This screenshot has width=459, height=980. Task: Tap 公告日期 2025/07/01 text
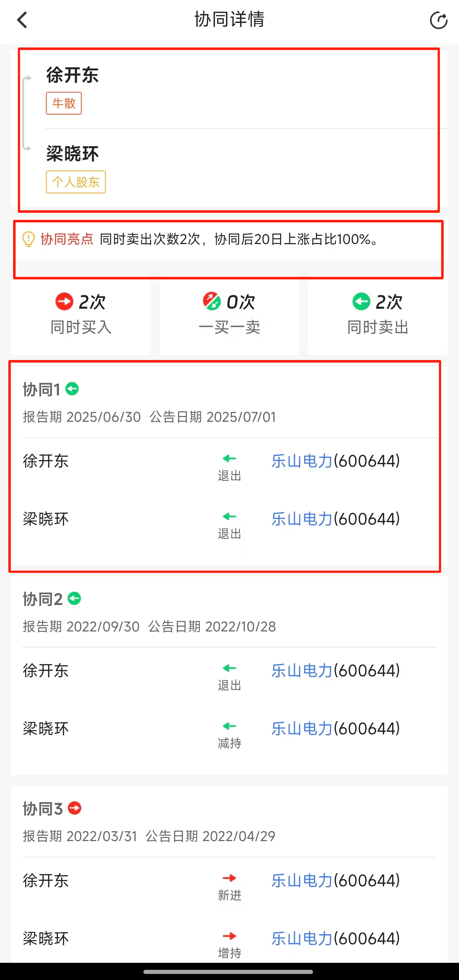point(213,417)
